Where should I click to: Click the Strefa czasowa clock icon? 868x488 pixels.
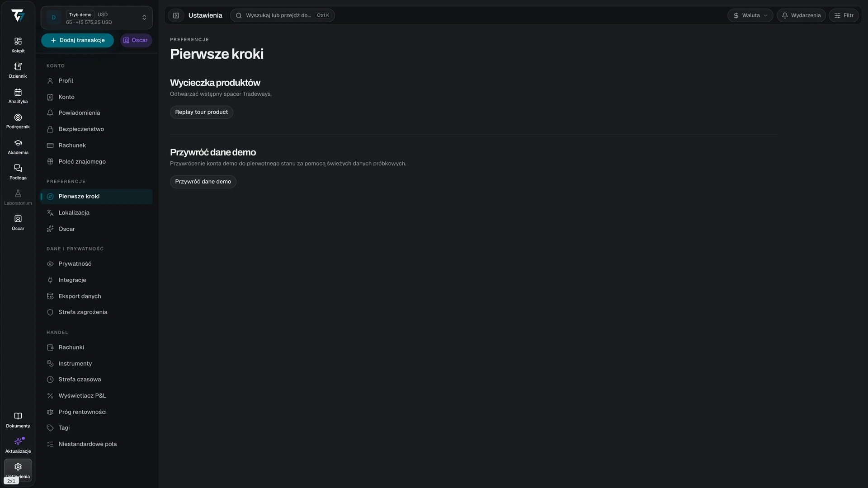click(50, 380)
